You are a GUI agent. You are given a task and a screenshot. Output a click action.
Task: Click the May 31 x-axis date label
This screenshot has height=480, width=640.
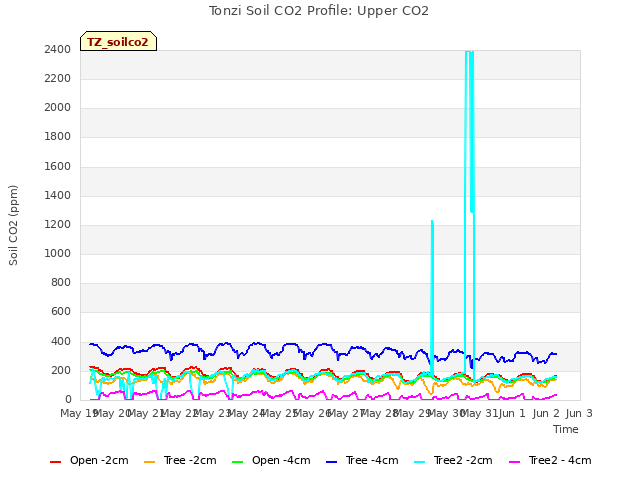(x=478, y=413)
